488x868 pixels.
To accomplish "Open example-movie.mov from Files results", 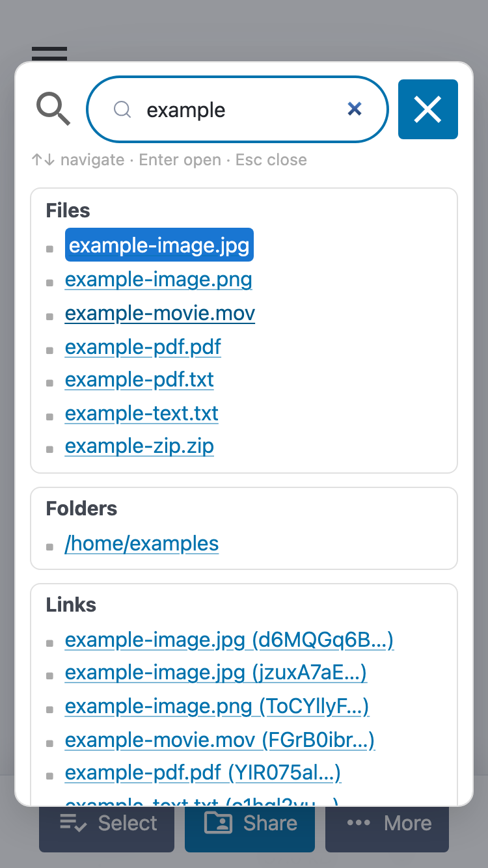I will (x=160, y=314).
